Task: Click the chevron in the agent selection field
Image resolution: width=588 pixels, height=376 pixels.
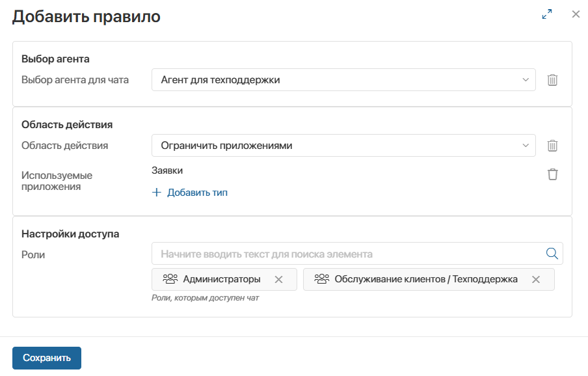Action: (526, 80)
